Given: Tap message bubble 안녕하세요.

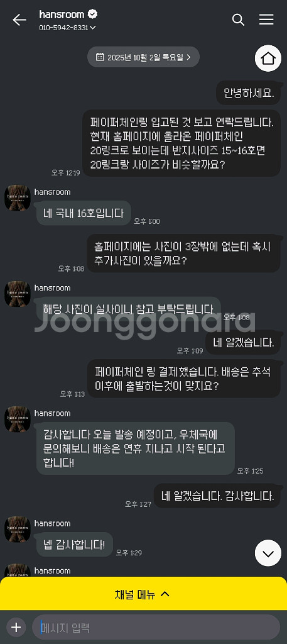Looking at the screenshot, I should click(249, 92).
